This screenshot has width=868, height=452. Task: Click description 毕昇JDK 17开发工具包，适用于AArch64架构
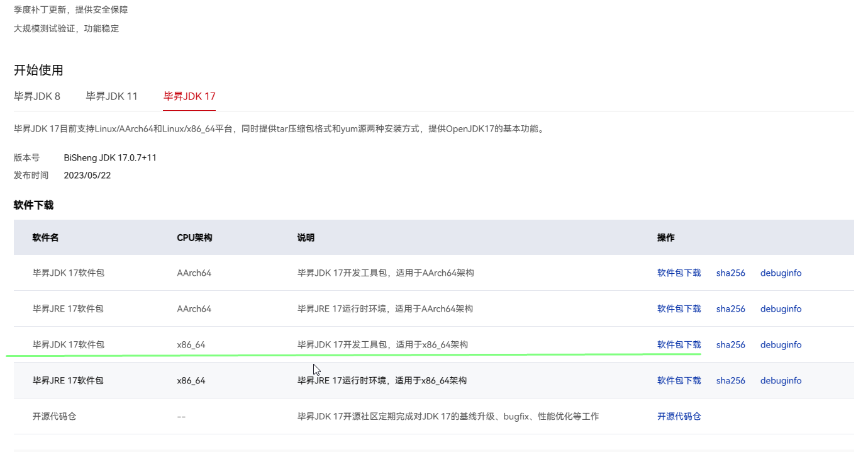point(386,273)
